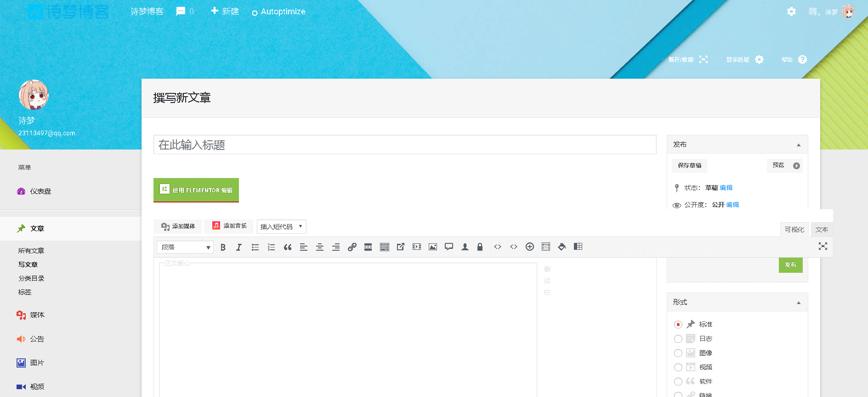Open 分类目录 categories submenu

point(31,278)
